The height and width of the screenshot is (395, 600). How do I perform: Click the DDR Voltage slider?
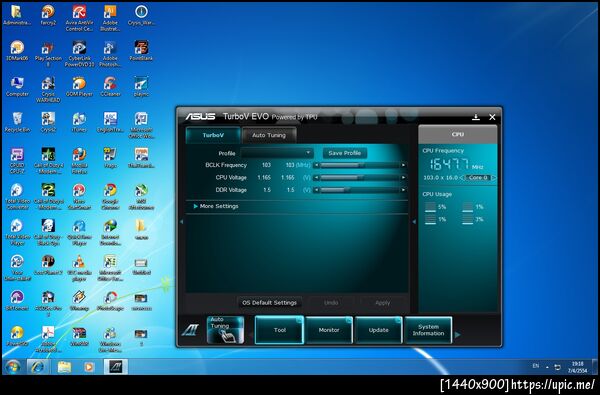360,190
